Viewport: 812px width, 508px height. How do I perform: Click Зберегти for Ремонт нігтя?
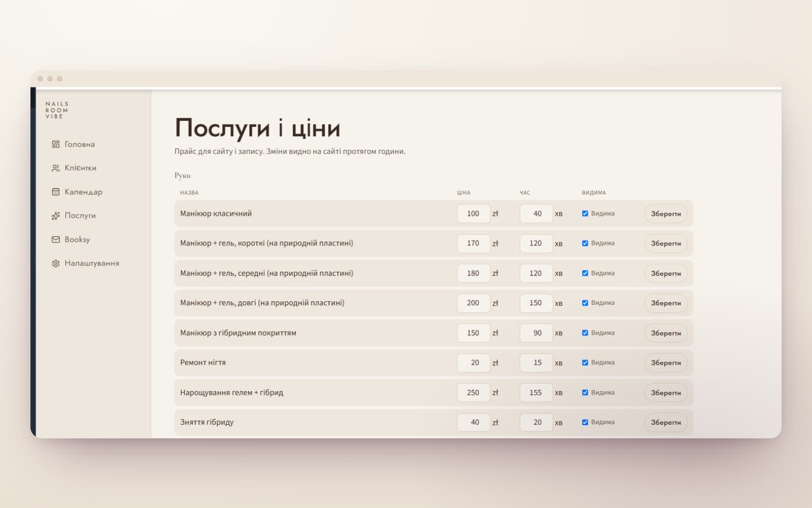tap(666, 363)
